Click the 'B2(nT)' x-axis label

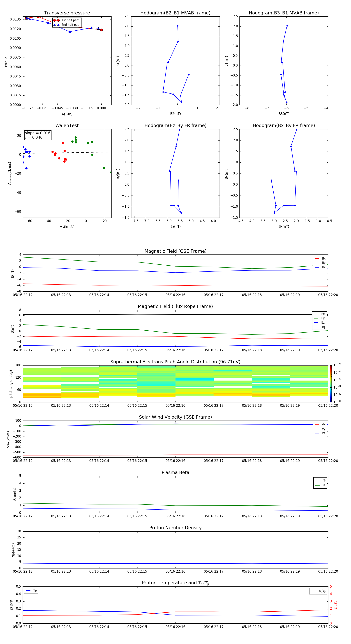[175, 114]
